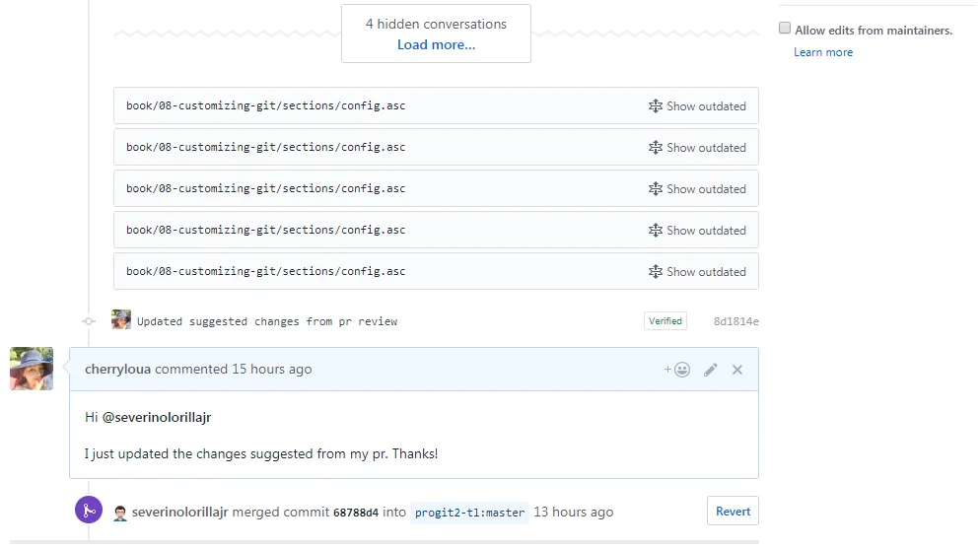Expand third config.asc outdated conversation
Screen dimensions: 980x549
tap(697, 188)
